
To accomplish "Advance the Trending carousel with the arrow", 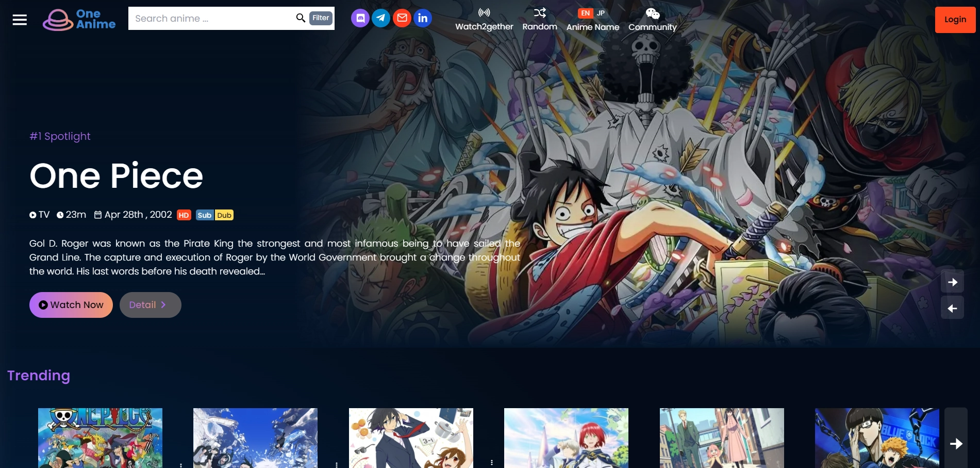I will click(x=956, y=444).
